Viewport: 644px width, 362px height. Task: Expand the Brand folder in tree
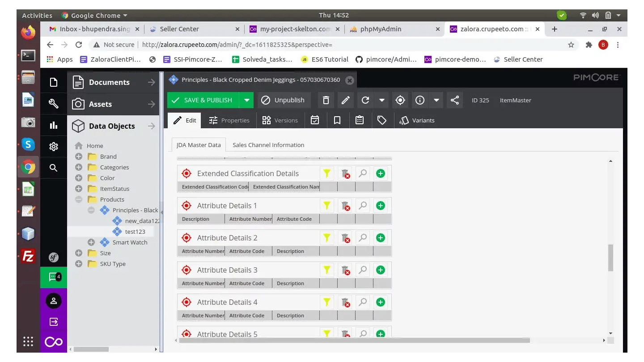pyautogui.click(x=79, y=156)
